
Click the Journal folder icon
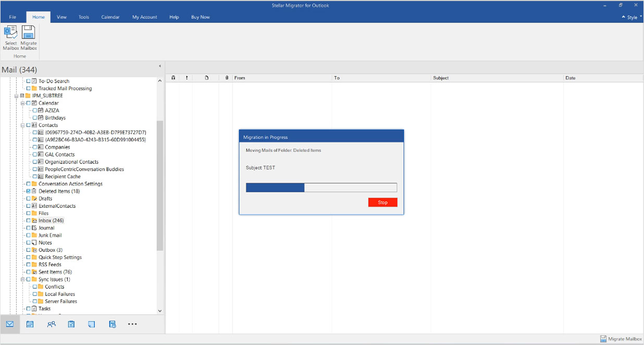(x=34, y=228)
